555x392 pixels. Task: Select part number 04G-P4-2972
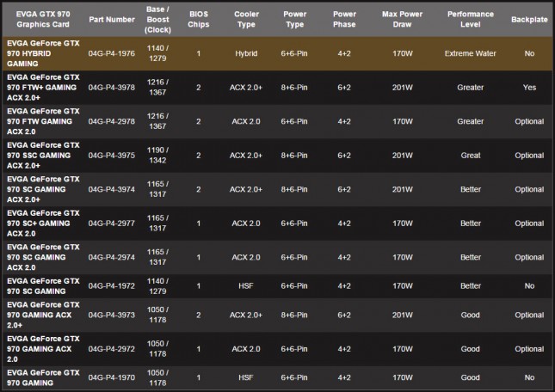click(112, 348)
